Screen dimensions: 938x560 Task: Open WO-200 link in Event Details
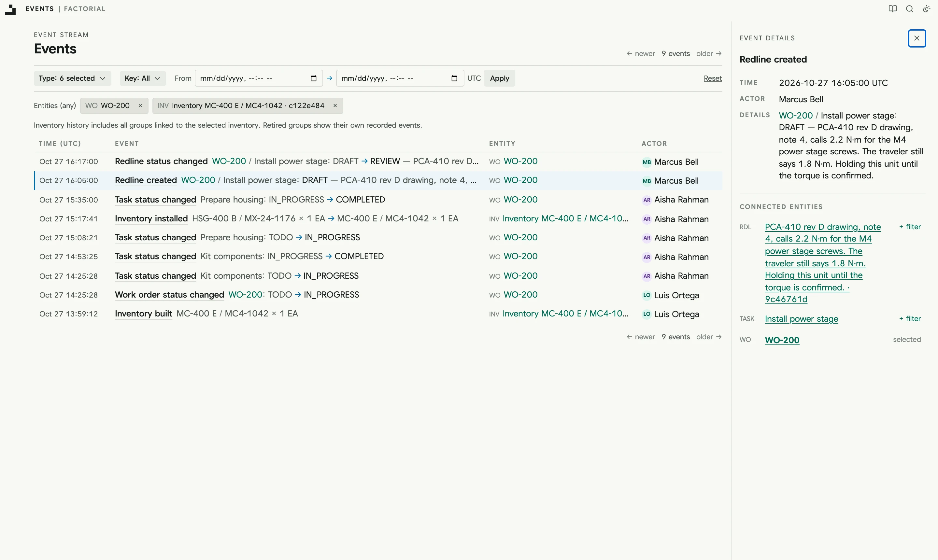pyautogui.click(x=795, y=116)
